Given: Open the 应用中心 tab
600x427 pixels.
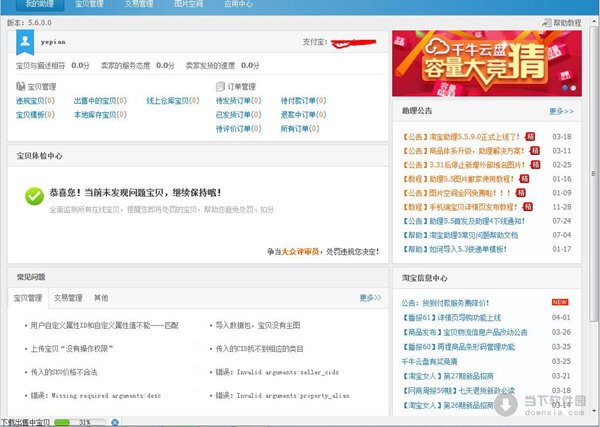Looking at the screenshot, I should [x=238, y=4].
